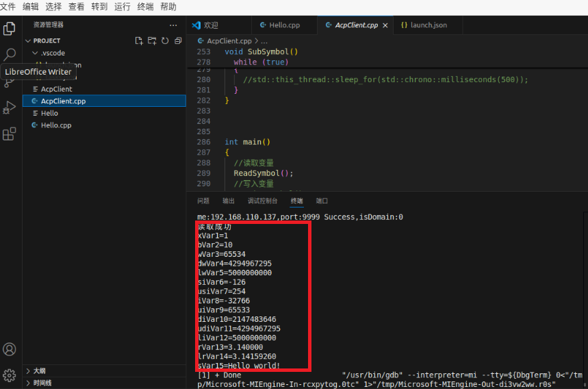
Task: Open the 终端 menu
Action: (146, 7)
